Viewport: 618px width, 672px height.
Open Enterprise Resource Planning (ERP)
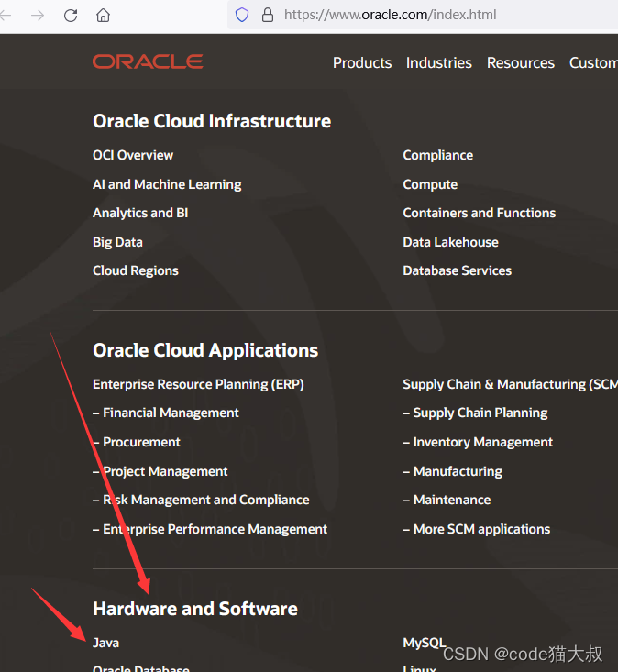198,384
